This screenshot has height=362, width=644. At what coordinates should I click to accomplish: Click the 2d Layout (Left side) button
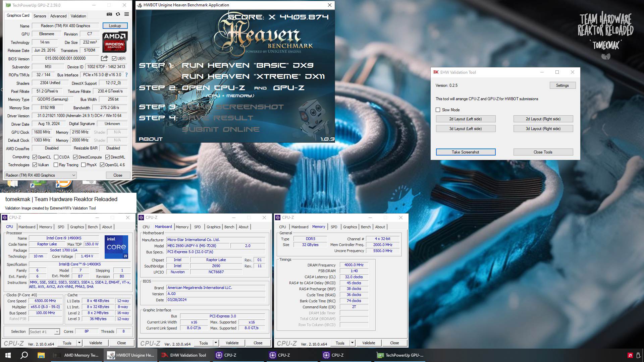click(x=466, y=119)
